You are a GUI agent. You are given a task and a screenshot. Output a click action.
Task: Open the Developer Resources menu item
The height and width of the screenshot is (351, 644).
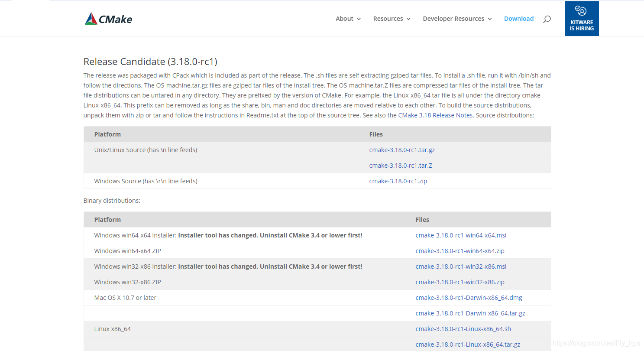pos(453,19)
